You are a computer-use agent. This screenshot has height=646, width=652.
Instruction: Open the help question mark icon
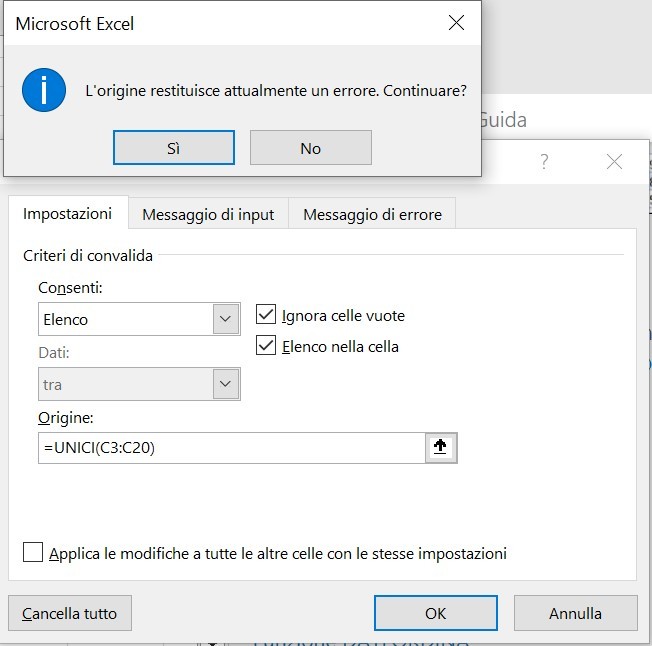pos(544,161)
